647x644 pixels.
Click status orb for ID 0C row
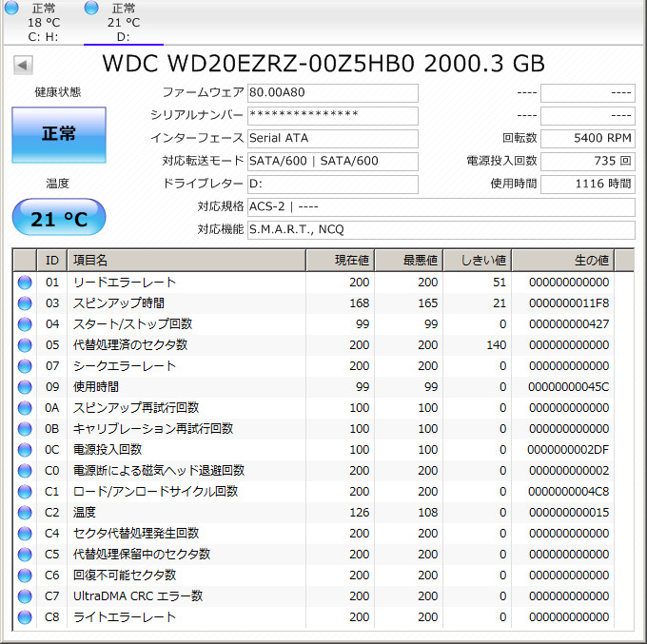click(x=25, y=450)
